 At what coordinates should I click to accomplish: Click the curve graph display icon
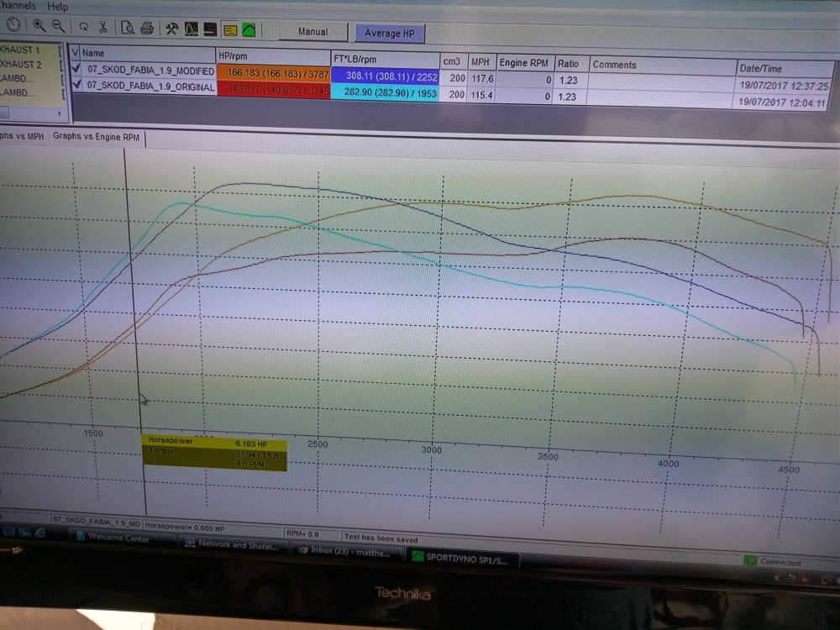coord(191,29)
